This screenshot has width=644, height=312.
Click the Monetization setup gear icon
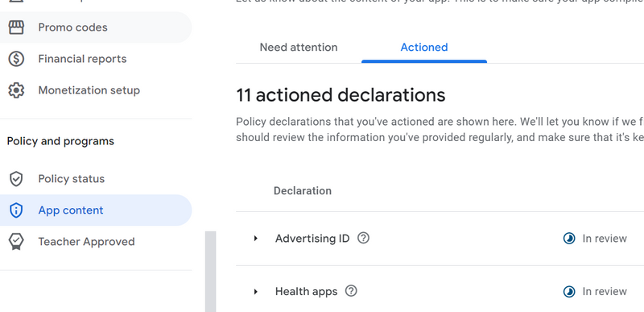[16, 90]
